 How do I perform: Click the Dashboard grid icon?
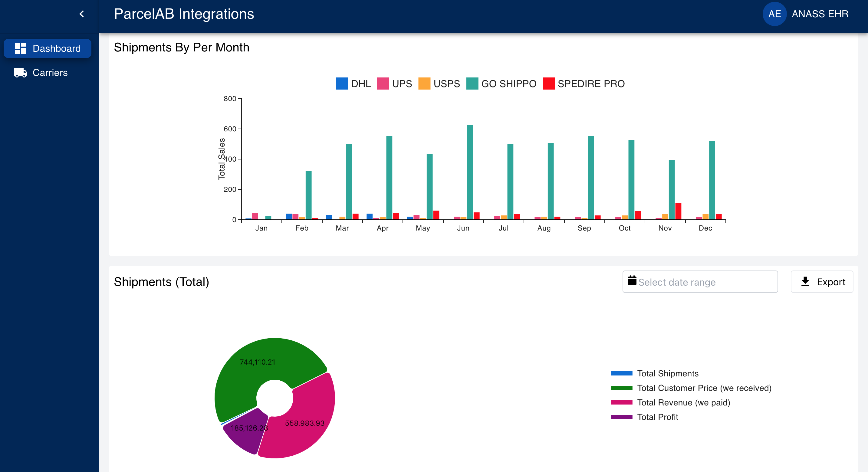point(21,48)
